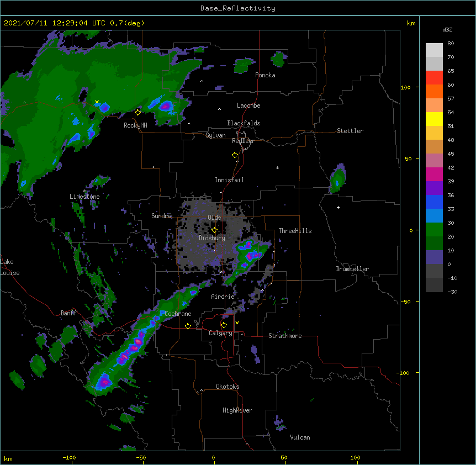The width and height of the screenshot is (476, 465).
Task: Click the Innisfail town label
Action: (x=229, y=180)
